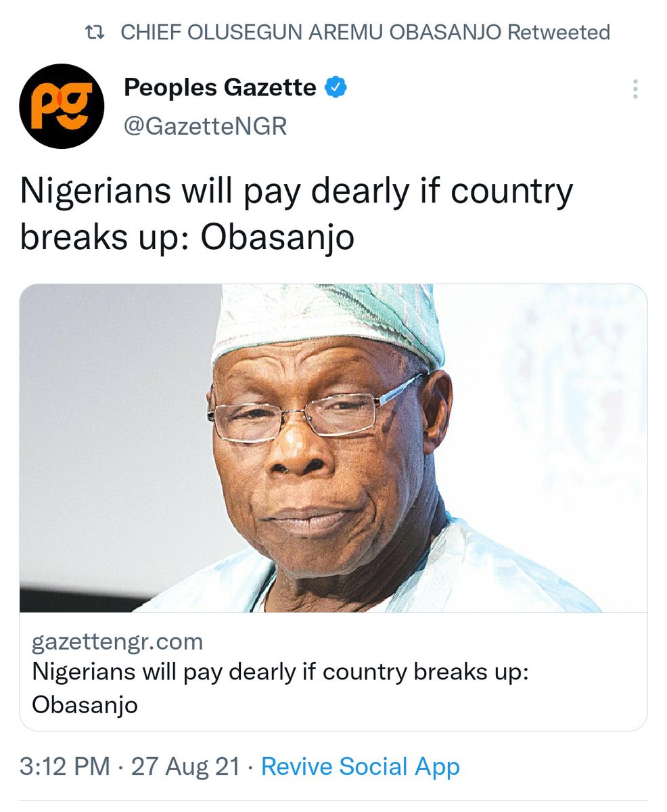Open CHIEF OLUSEGUN AREMU OBASANJO's profile name

[x=311, y=32]
